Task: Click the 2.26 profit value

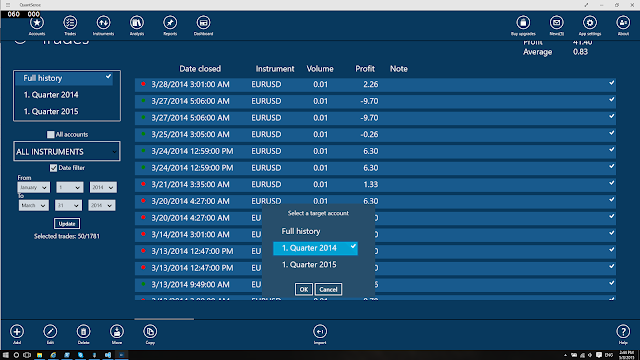Action: [x=371, y=84]
